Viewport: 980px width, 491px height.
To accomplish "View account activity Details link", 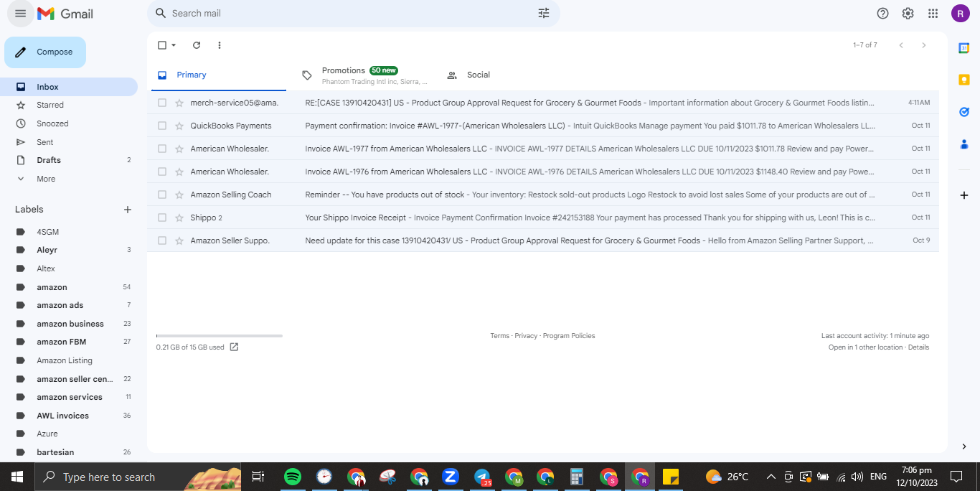I will [918, 347].
